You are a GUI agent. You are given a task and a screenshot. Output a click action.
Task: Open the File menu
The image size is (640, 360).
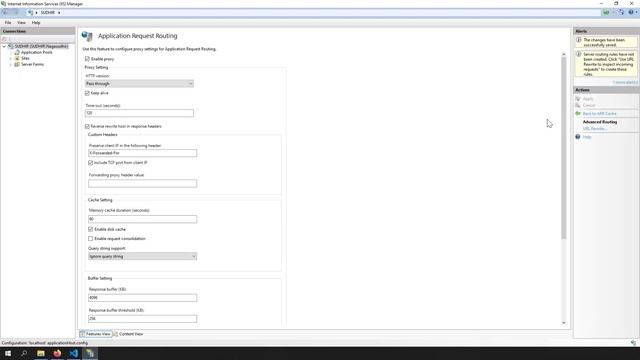tap(8, 23)
